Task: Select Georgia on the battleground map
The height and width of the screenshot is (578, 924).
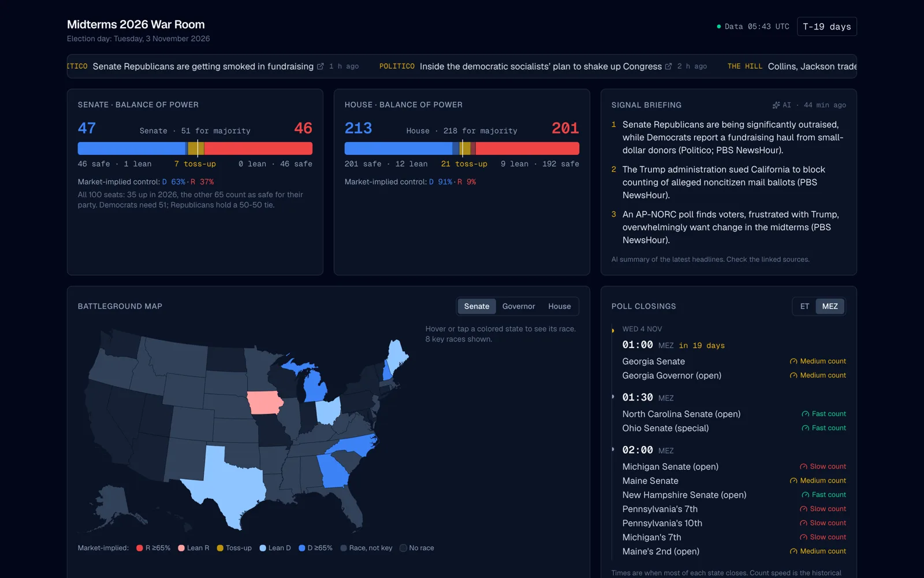Action: point(334,470)
